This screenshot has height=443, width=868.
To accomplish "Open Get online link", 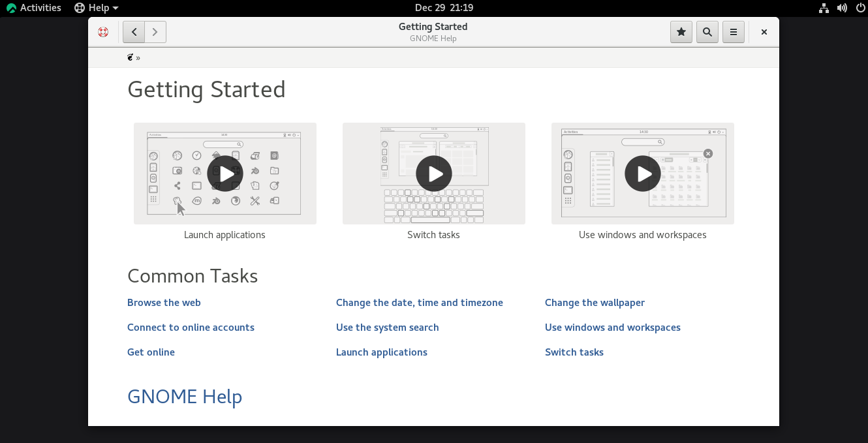I will (x=151, y=352).
